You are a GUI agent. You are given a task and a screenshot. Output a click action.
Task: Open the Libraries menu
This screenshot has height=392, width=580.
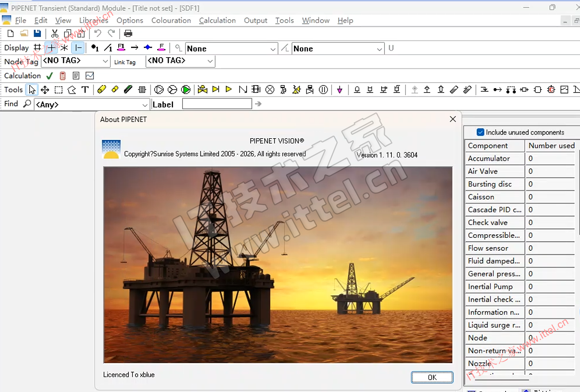pos(93,20)
